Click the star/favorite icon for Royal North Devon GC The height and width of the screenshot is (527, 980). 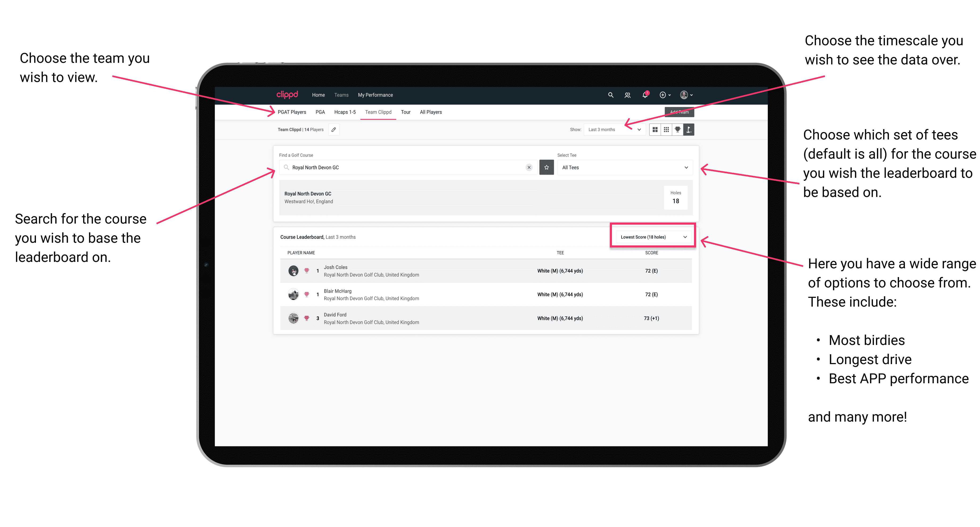pyautogui.click(x=546, y=167)
